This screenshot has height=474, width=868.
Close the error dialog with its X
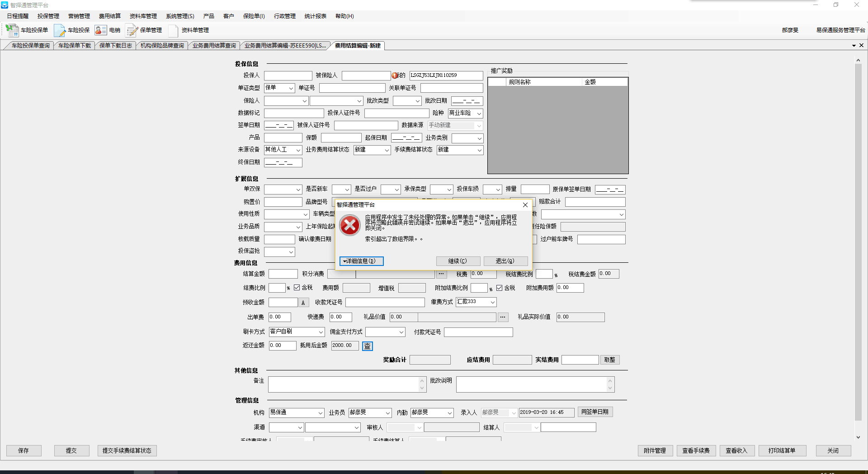click(x=525, y=205)
